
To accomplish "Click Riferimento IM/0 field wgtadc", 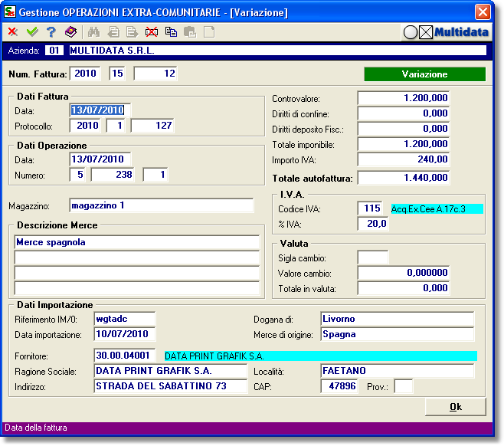I will point(125,319).
